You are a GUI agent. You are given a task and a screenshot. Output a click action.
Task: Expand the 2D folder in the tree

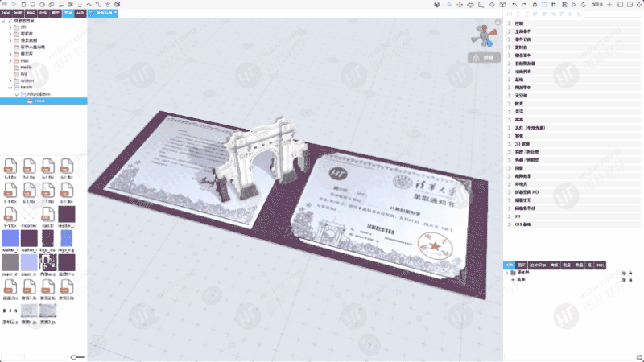coord(10,27)
